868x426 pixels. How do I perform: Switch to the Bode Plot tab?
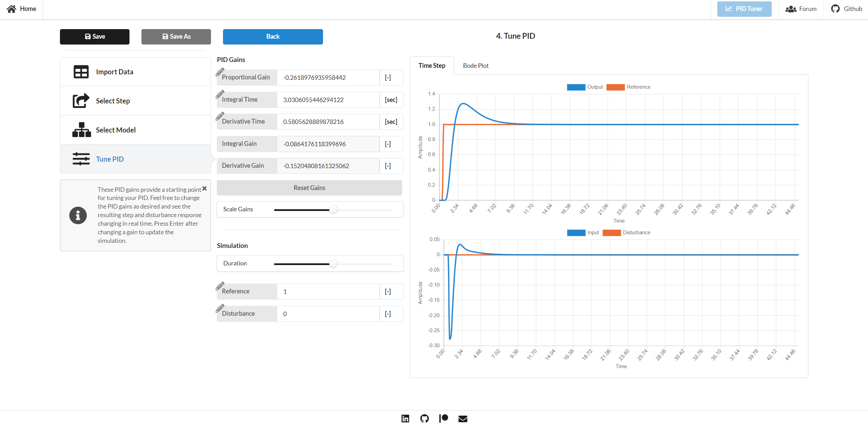pos(475,65)
